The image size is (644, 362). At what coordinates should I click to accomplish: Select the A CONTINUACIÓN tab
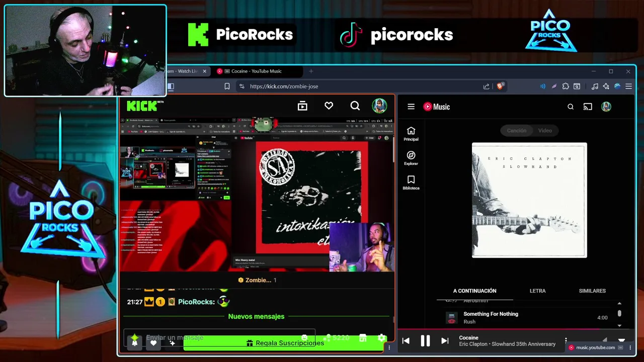tap(474, 291)
